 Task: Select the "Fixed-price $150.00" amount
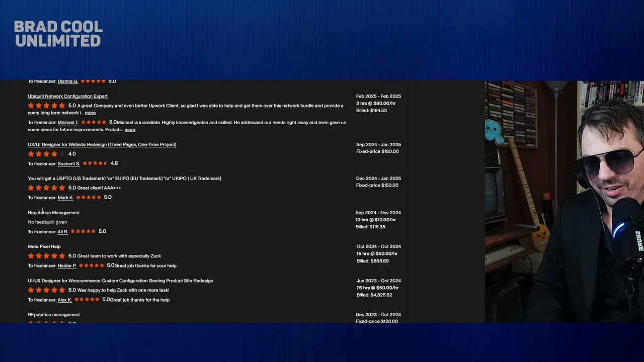click(377, 186)
